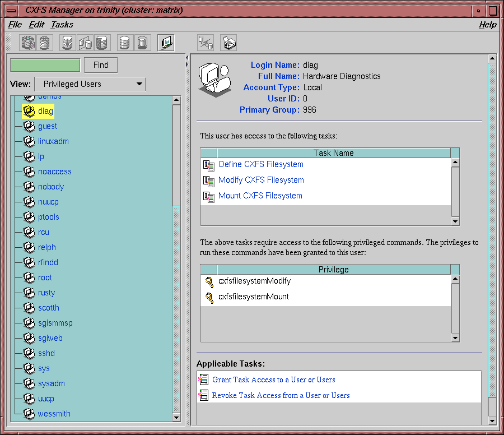Open the Edit menu
Screen dimensions: 504x435
[36, 25]
